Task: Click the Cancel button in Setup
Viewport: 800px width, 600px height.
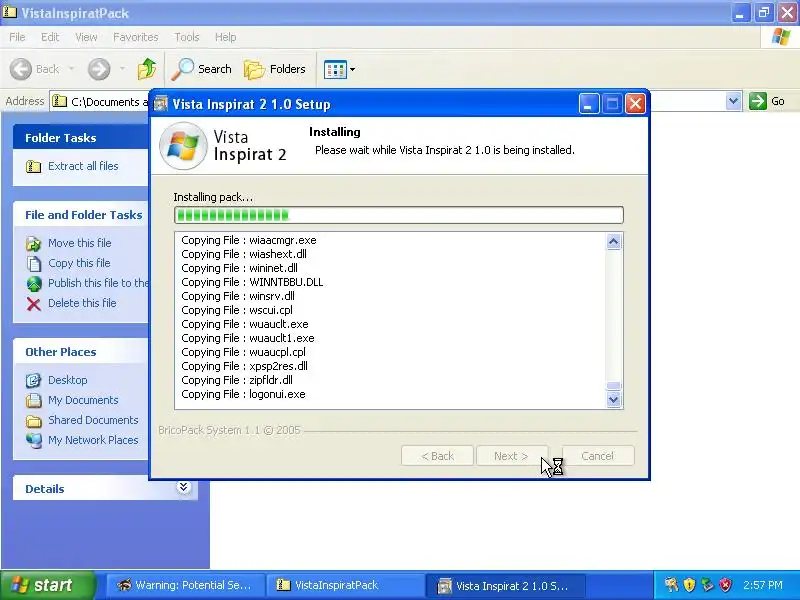Action: pyautogui.click(x=597, y=456)
